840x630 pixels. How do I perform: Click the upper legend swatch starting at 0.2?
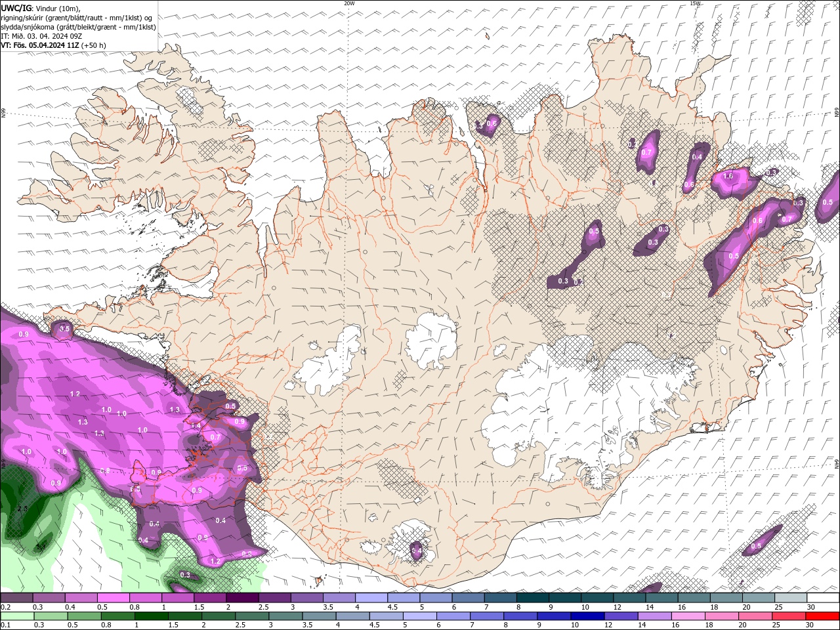tap(17, 598)
